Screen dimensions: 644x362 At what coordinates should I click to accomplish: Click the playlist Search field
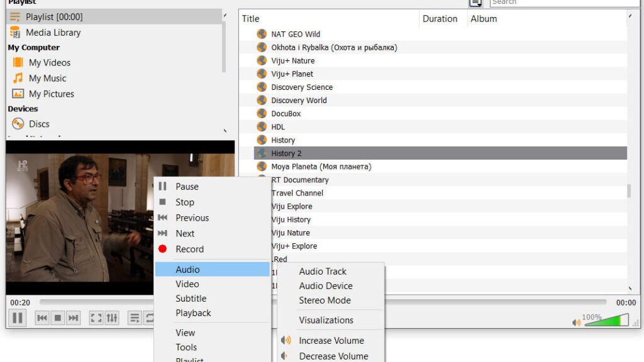[x=564, y=3]
